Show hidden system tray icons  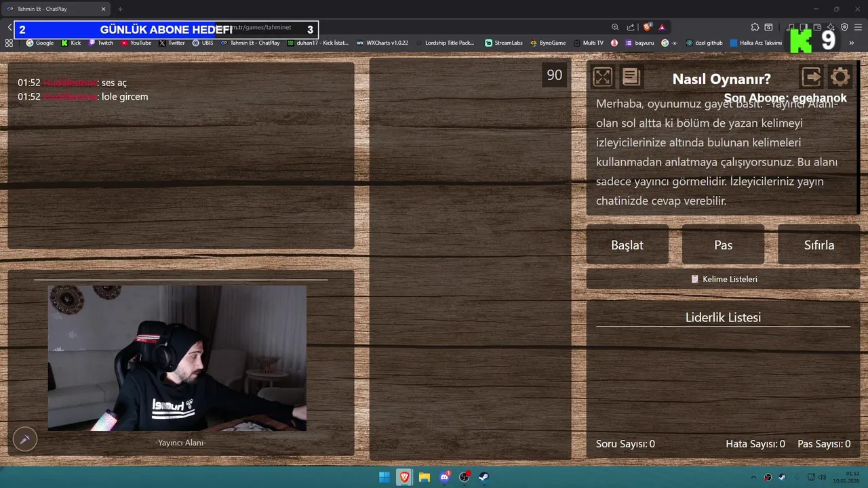tap(753, 477)
